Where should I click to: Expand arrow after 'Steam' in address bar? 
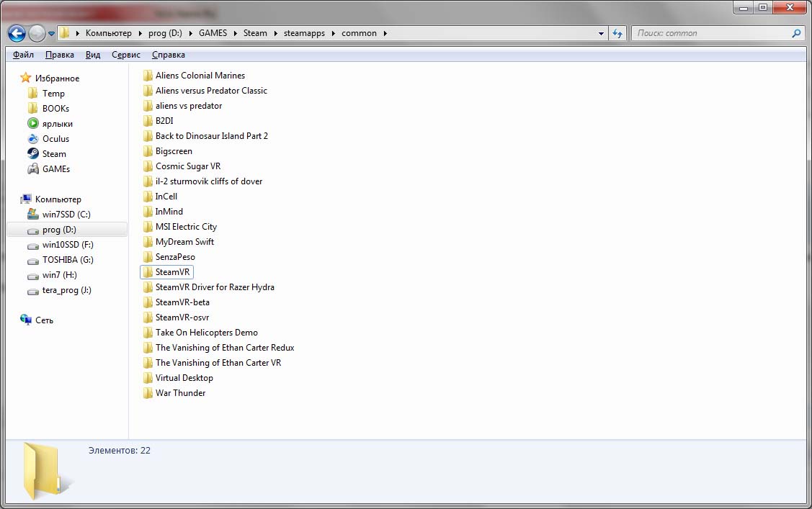[275, 34]
